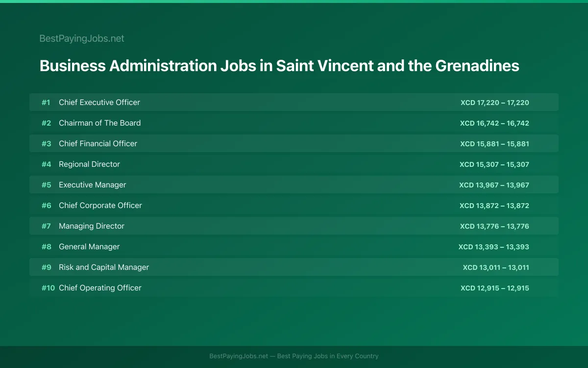Select the Risk and Capital Manager job title
The image size is (588, 368).
[104, 267]
